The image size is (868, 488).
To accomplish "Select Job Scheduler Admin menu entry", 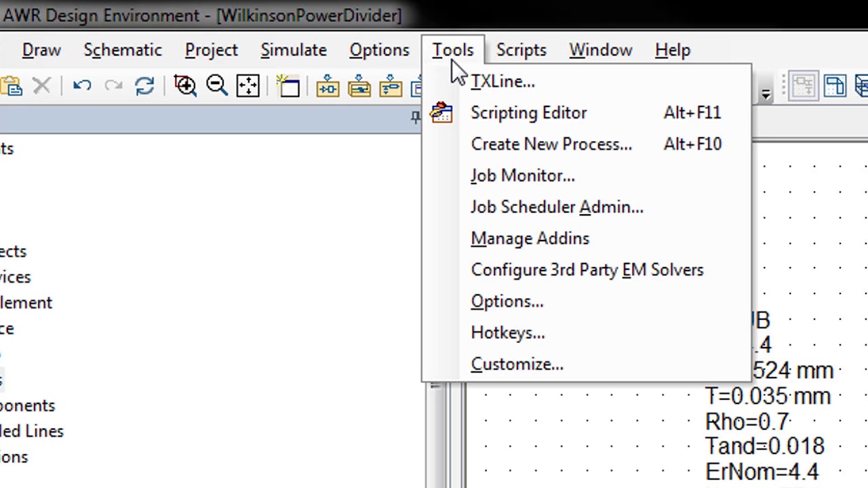I will 587,207.
